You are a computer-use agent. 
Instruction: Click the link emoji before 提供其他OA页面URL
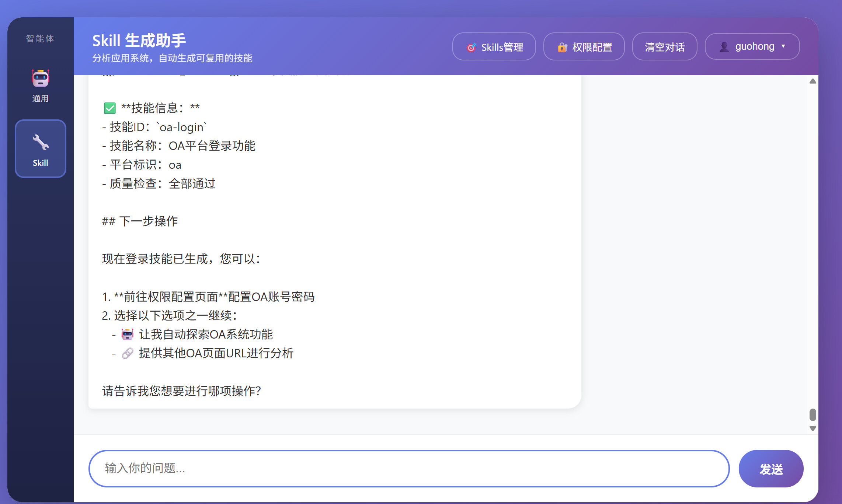tap(128, 353)
